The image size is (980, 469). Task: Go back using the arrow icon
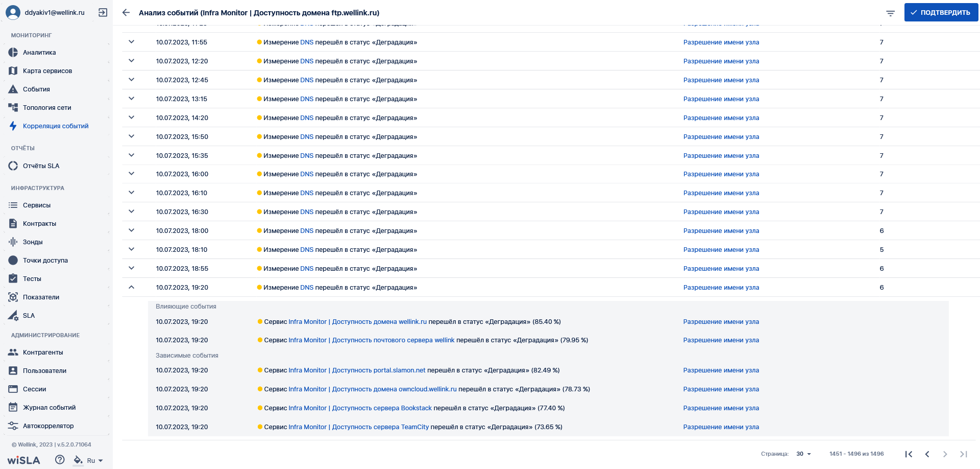(x=126, y=12)
